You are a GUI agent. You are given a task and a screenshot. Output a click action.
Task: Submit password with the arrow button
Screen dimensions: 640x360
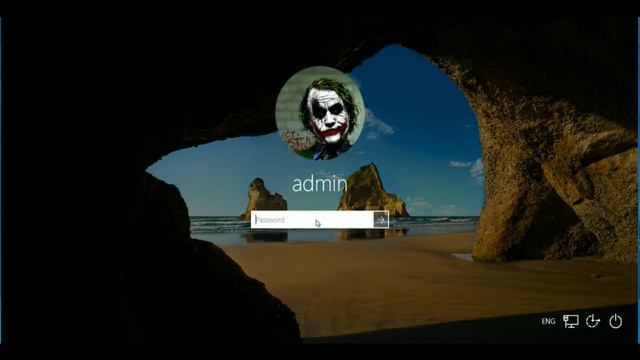click(381, 220)
